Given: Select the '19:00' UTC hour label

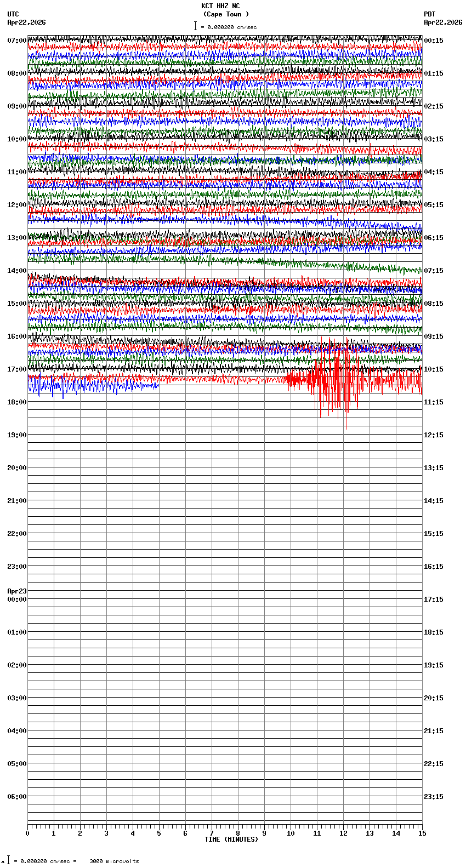Looking at the screenshot, I should (x=17, y=435).
